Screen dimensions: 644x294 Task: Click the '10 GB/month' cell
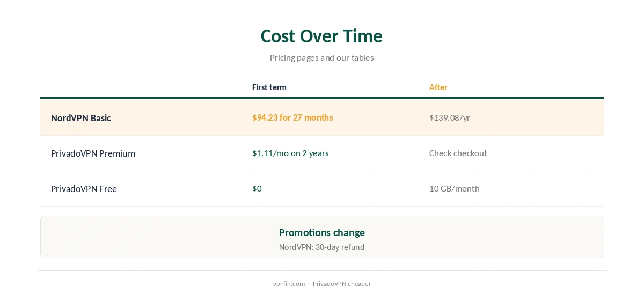click(x=454, y=189)
